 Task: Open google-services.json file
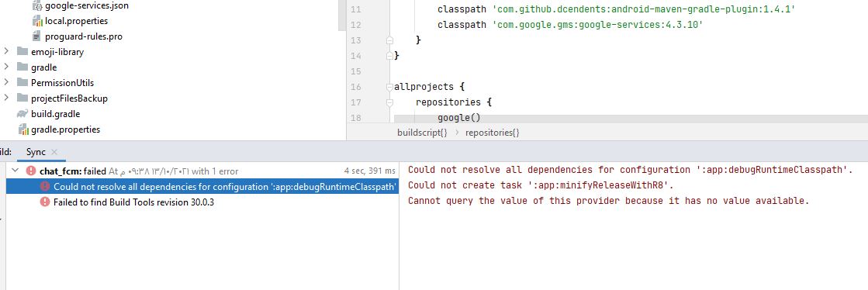click(87, 6)
